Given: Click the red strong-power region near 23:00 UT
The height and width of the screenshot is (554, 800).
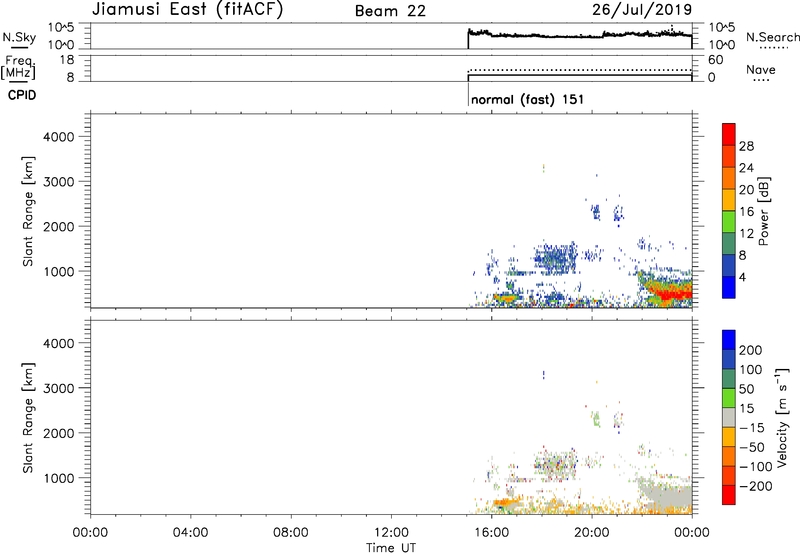Looking at the screenshot, I should coord(671,294).
